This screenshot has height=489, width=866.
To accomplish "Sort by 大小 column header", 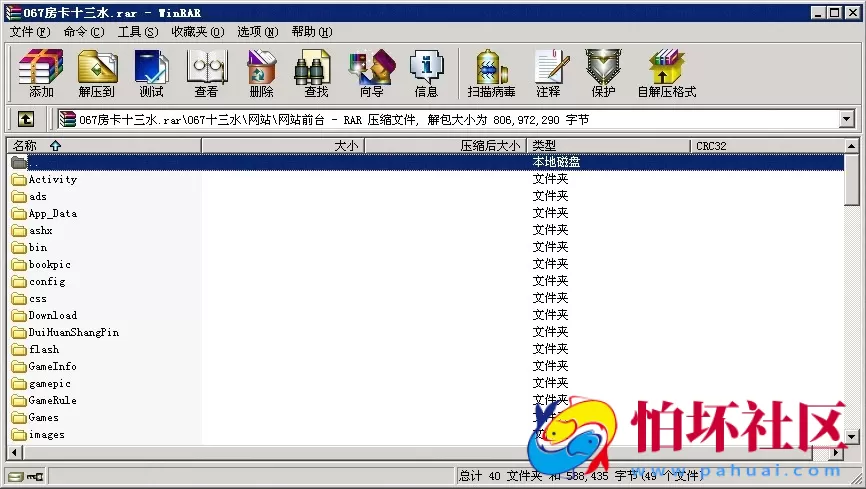I will click(283, 146).
